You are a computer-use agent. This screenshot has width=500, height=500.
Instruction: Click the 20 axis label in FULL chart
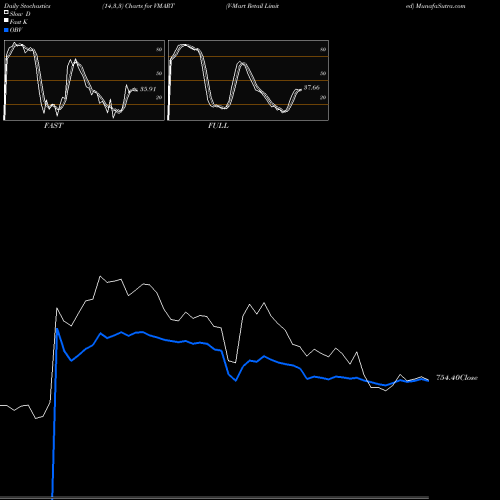pyautogui.click(x=323, y=97)
